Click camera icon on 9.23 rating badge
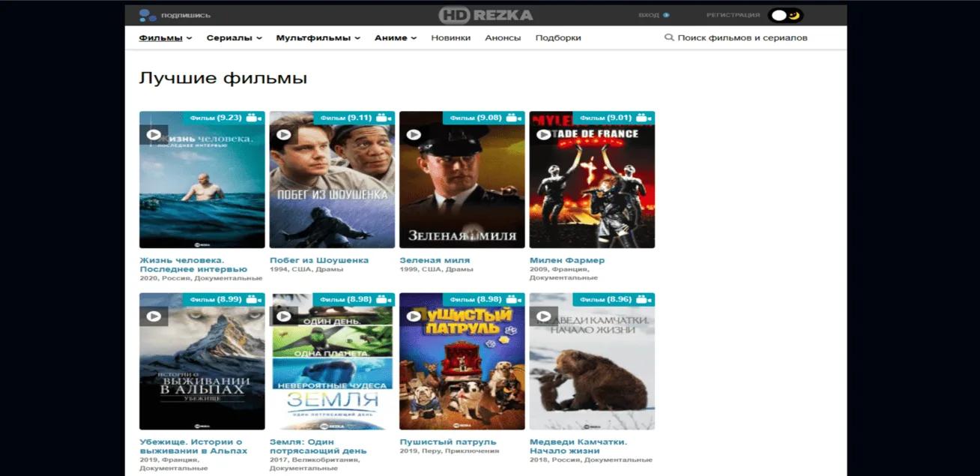Screen dimensions: 980x476 253,118
